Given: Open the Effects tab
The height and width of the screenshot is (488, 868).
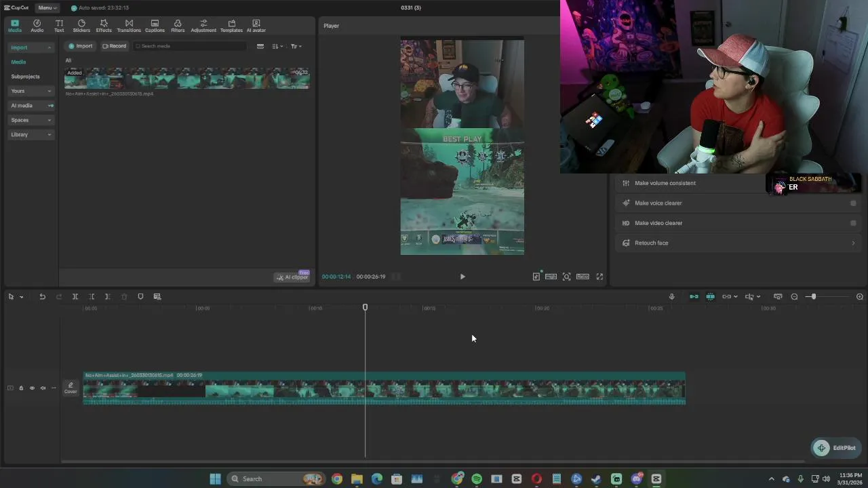Looking at the screenshot, I should pyautogui.click(x=104, y=26).
